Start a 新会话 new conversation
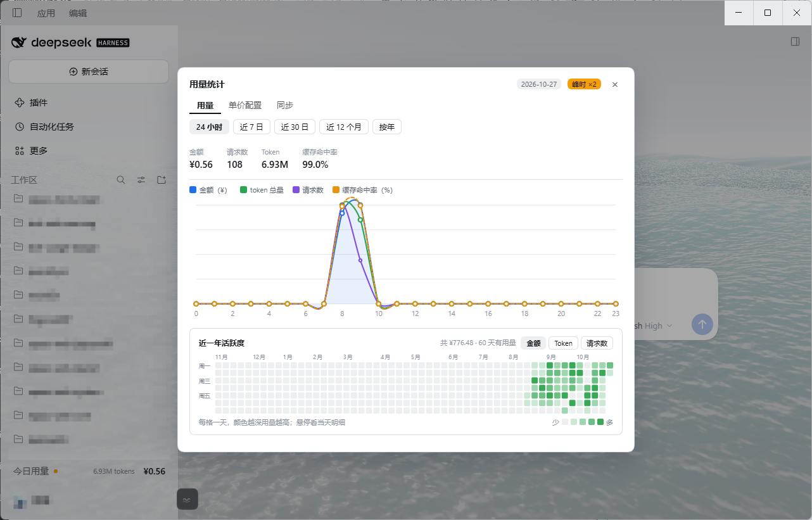Screen dimensions: 812x520 [x=89, y=72]
